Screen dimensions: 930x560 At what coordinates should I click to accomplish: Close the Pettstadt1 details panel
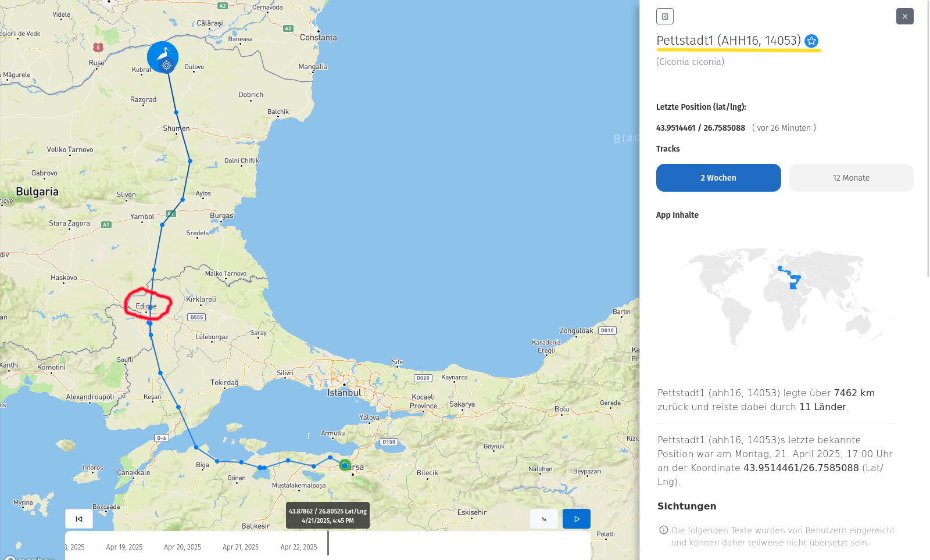904,16
